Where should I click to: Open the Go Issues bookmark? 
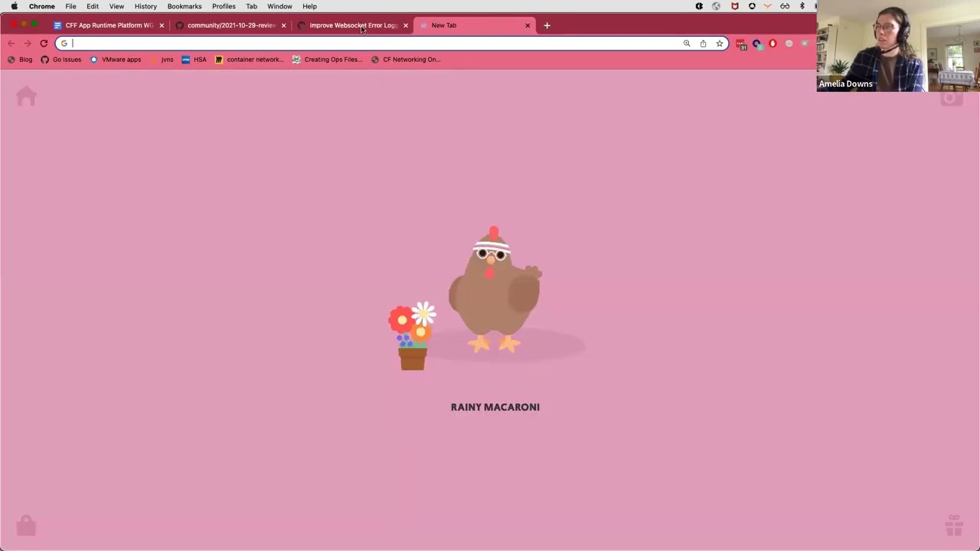coord(60,60)
